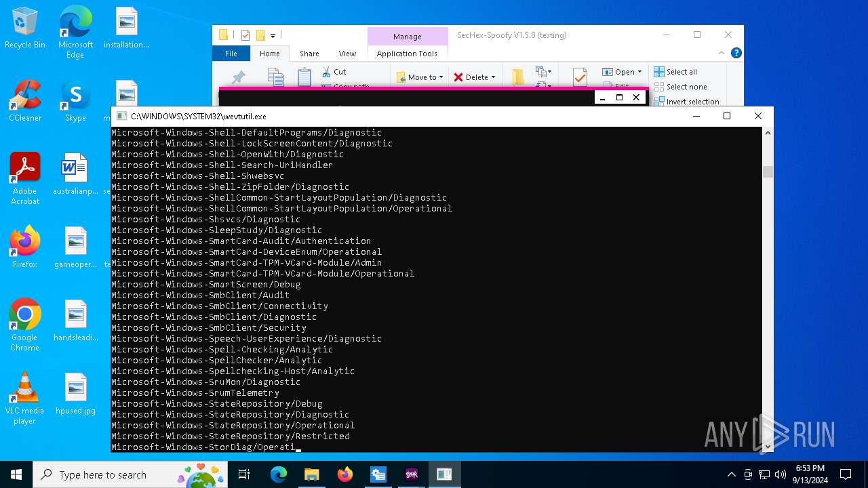Click the console scrollbar up arrow
The image size is (868, 488).
[x=768, y=133]
